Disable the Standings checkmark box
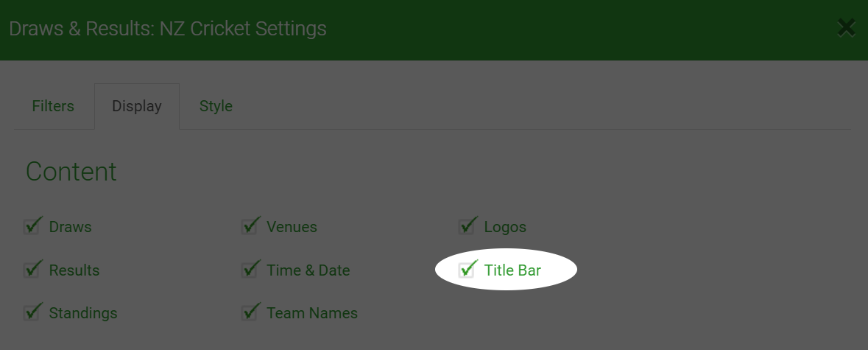This screenshot has height=350, width=868. click(x=31, y=313)
